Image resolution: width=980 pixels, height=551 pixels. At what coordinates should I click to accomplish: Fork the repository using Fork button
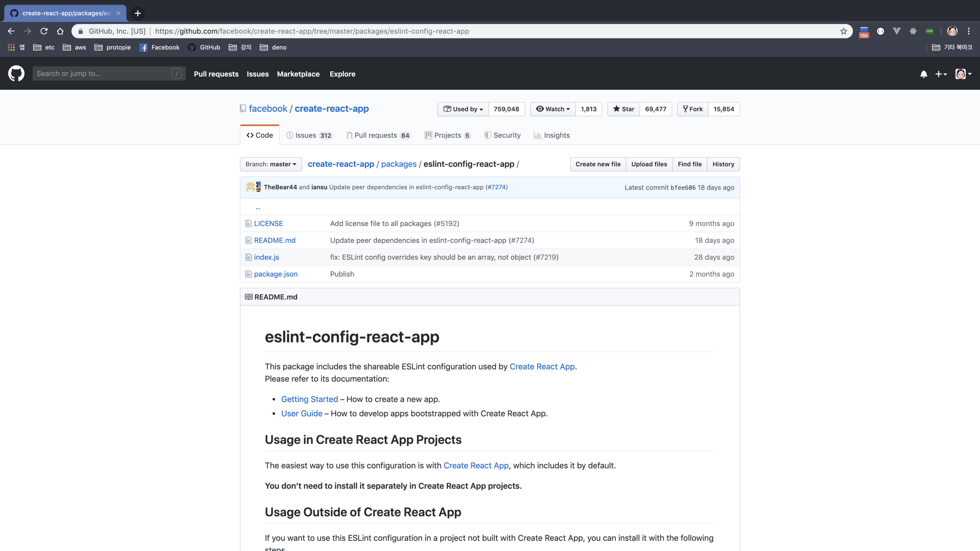coord(693,109)
